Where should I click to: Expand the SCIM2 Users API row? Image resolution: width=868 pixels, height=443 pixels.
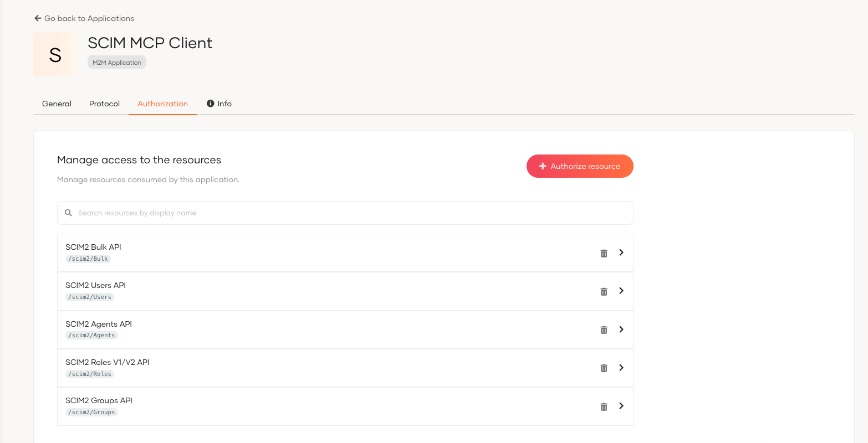tap(621, 291)
